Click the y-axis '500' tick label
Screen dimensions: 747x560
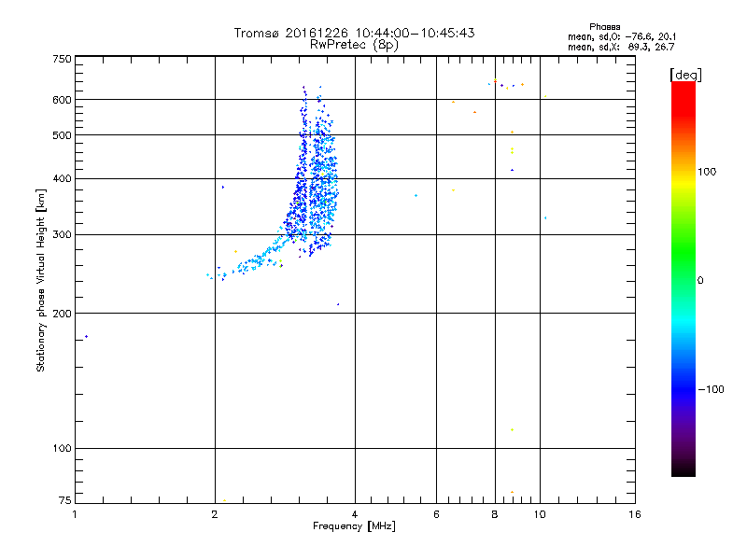pyautogui.click(x=62, y=135)
